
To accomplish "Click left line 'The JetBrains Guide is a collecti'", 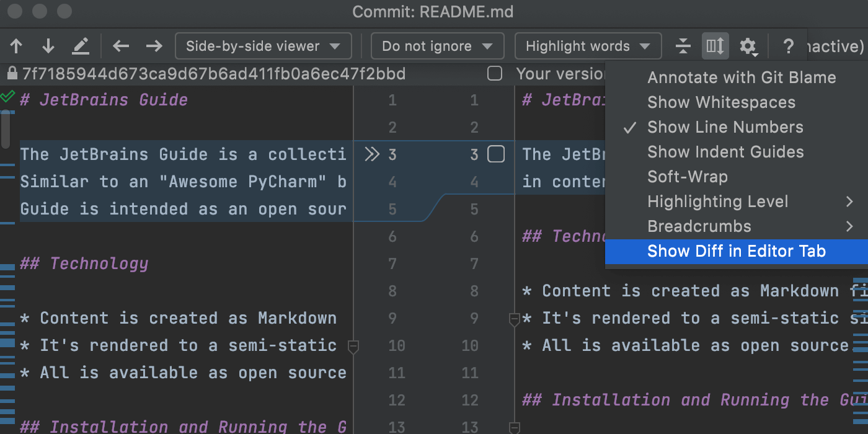I will pyautogui.click(x=183, y=154).
